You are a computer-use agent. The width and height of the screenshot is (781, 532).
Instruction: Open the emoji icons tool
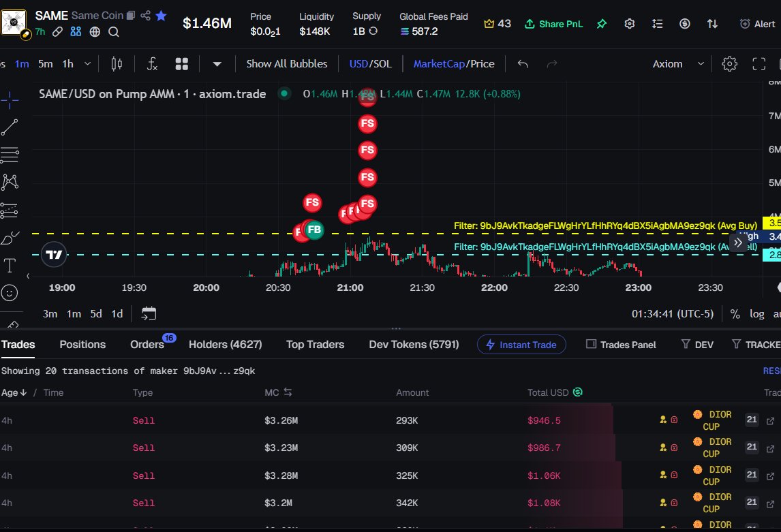(10, 293)
